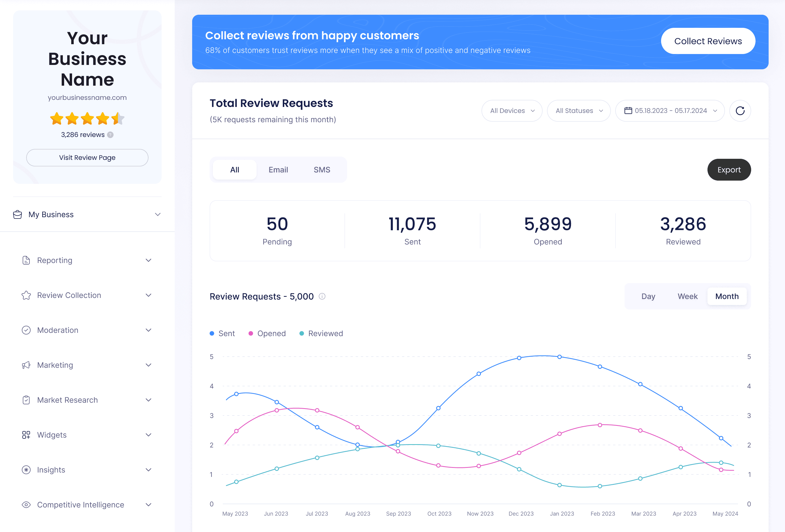785x532 pixels.
Task: Click the Opened data point for Feb 2023
Action: (x=600, y=425)
